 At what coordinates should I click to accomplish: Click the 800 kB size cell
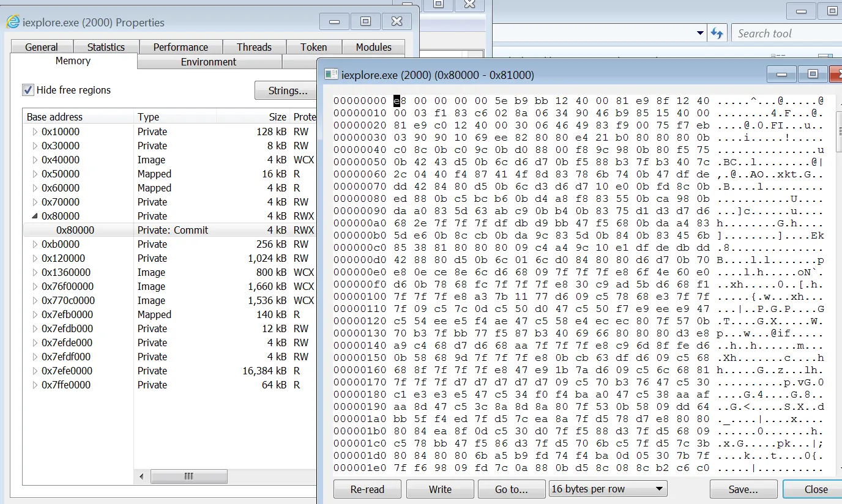pos(271,272)
